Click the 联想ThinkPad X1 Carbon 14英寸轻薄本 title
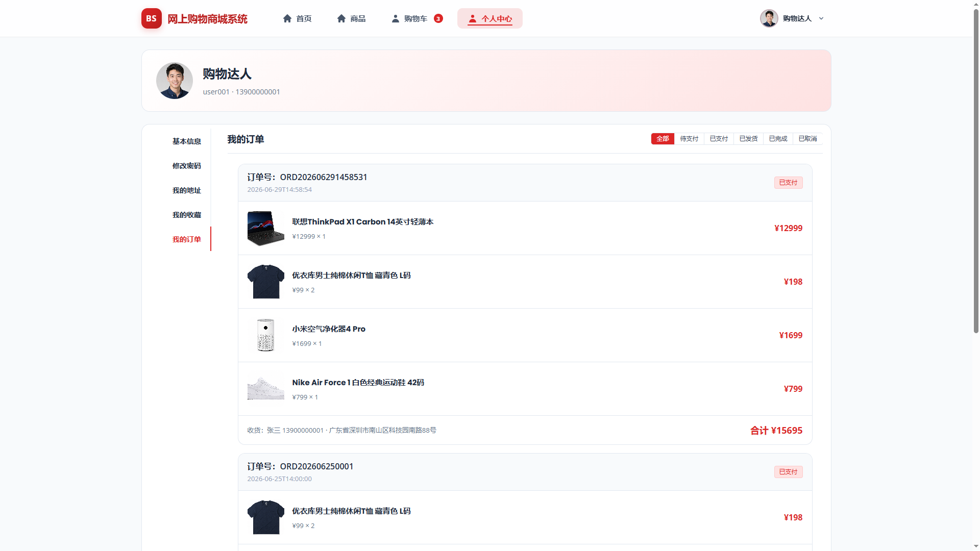 point(363,222)
